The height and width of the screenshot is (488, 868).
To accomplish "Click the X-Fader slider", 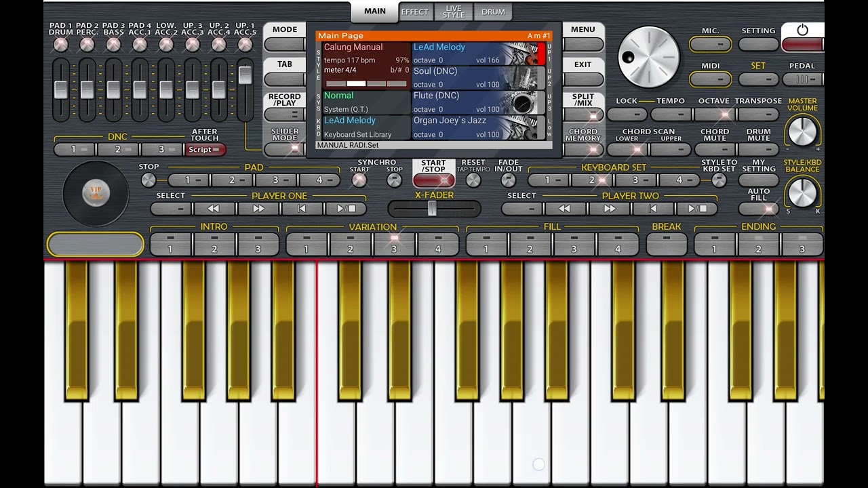I will coord(434,209).
